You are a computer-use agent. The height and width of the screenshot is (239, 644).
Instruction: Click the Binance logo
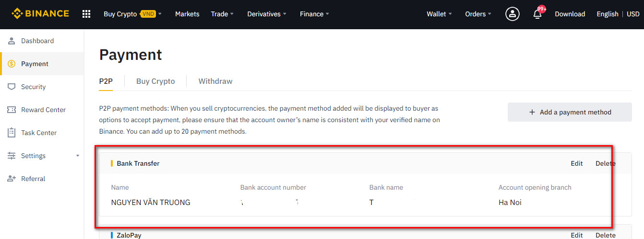pyautogui.click(x=40, y=14)
